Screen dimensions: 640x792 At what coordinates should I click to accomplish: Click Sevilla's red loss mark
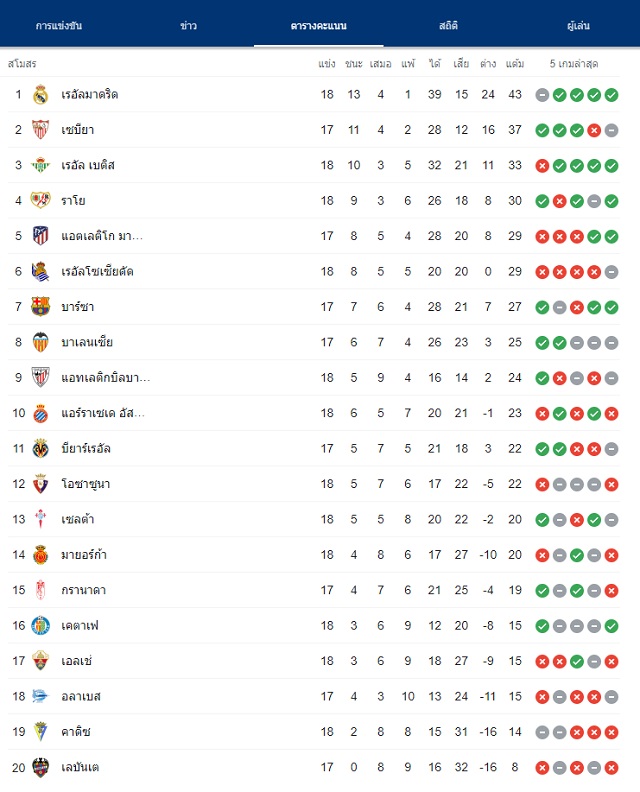click(594, 130)
